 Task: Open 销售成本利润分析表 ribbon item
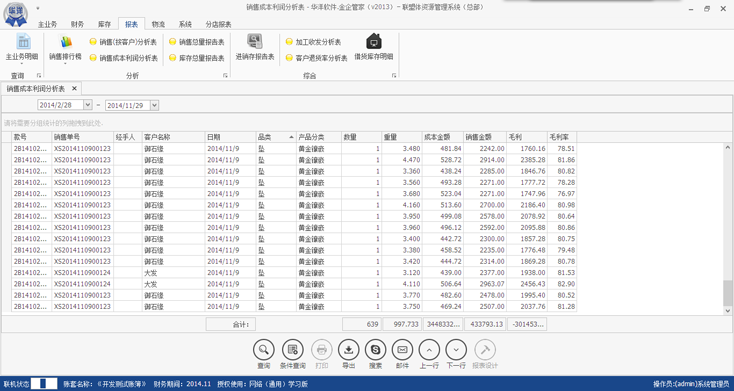(124, 58)
